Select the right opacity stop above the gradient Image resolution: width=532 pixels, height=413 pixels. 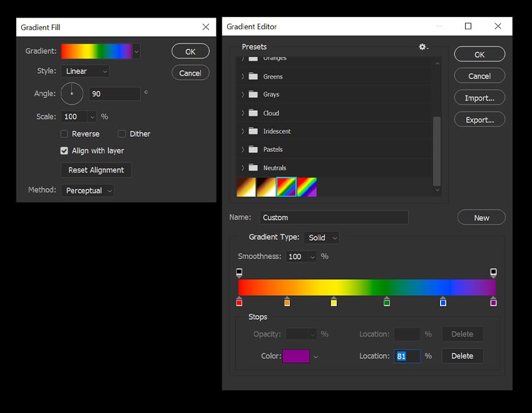(x=493, y=272)
